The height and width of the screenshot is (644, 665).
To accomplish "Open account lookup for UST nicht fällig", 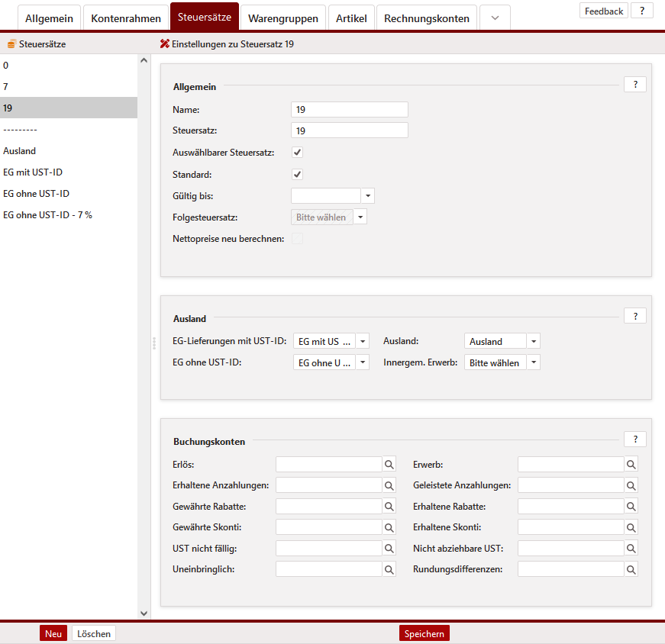I will (x=389, y=548).
